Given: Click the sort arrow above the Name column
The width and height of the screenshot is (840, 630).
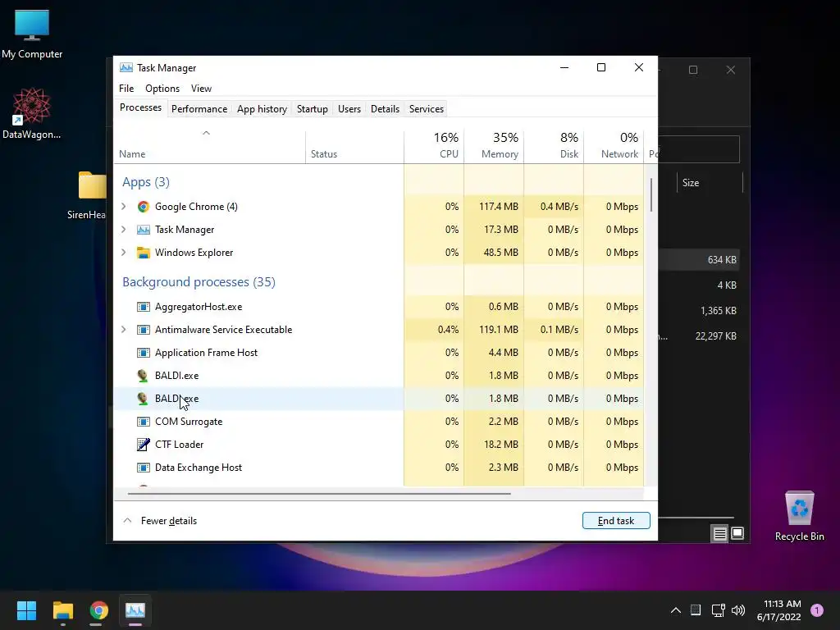Looking at the screenshot, I should pos(206,133).
